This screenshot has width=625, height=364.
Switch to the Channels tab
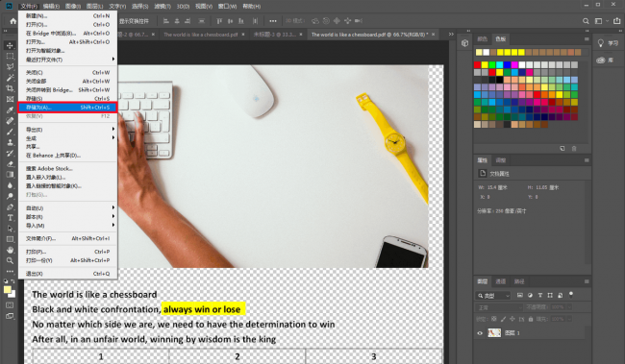tap(501, 281)
